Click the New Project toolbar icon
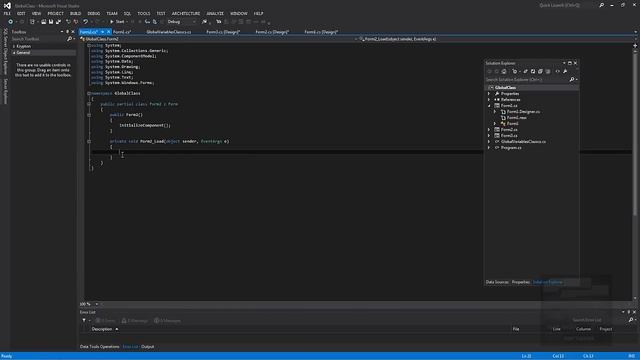This screenshot has width=640, height=360. 32,22
